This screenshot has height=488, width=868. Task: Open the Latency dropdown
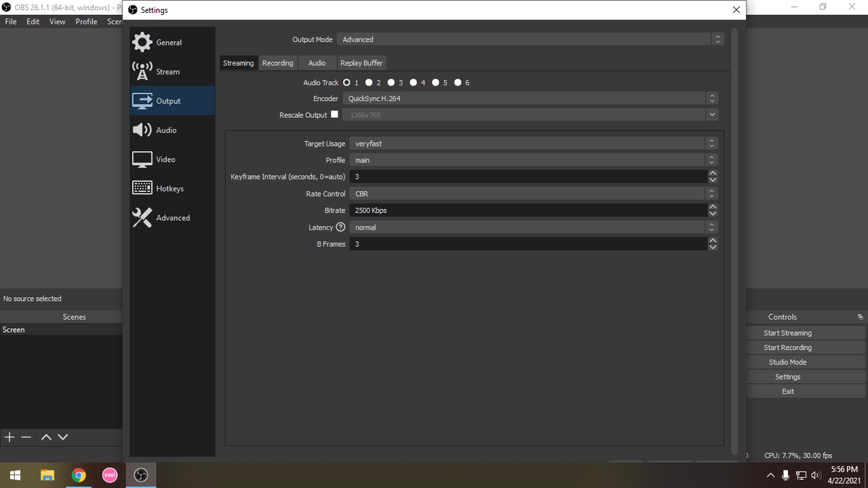tap(533, 227)
